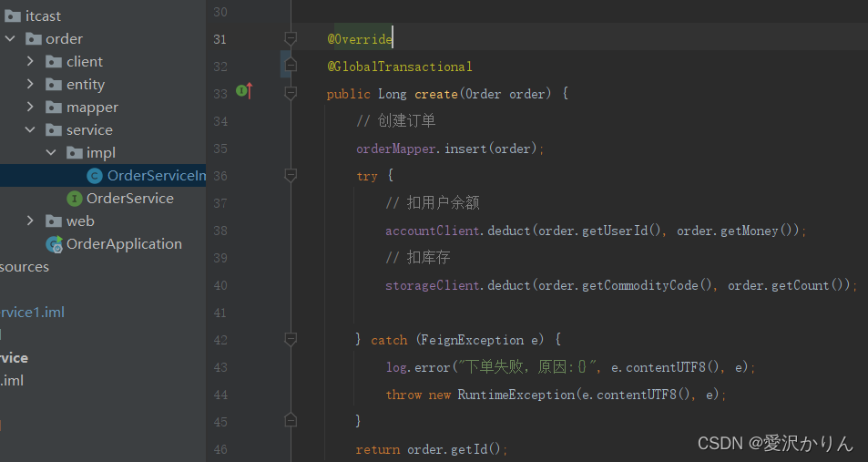The width and height of the screenshot is (868, 462).
Task: Click the implements-method gutter icon on line 33
Action: (244, 90)
